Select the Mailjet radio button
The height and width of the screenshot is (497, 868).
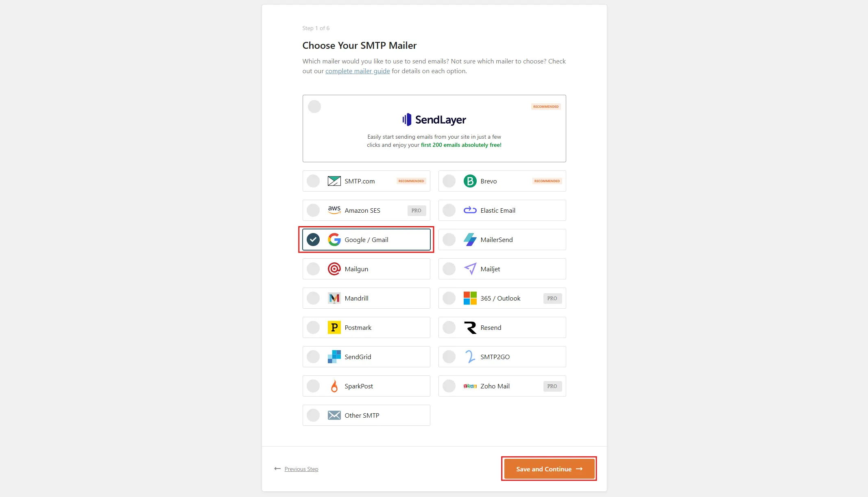pos(449,269)
